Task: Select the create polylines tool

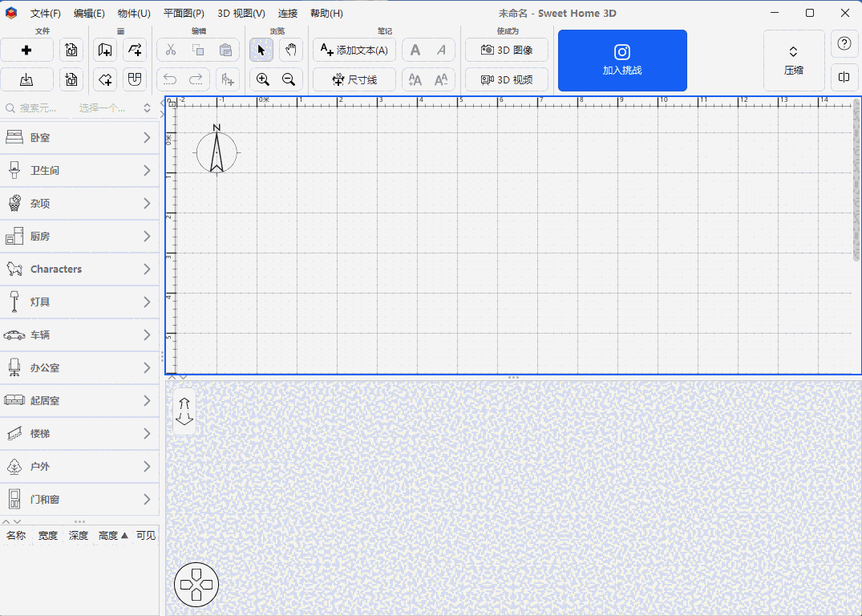Action: [x=135, y=50]
